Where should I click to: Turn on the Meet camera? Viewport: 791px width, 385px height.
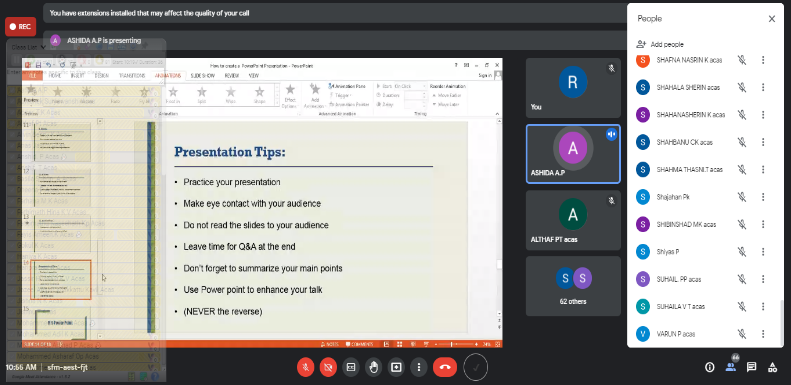328,367
